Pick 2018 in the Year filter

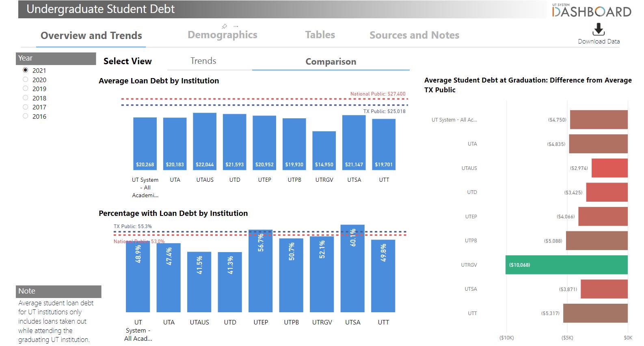click(x=25, y=98)
